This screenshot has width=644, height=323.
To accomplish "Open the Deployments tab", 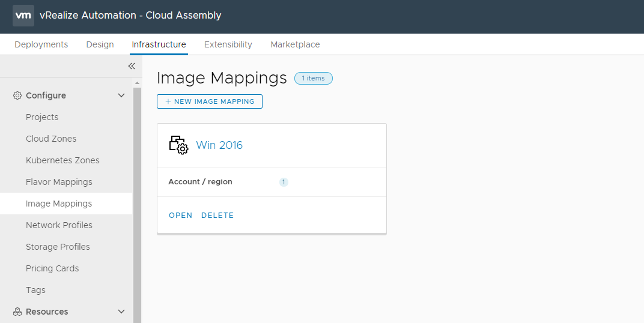I will click(x=41, y=44).
